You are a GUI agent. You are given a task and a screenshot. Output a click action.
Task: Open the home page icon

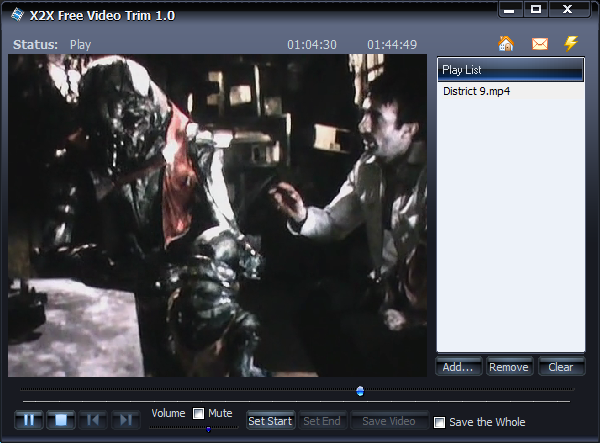[x=506, y=44]
